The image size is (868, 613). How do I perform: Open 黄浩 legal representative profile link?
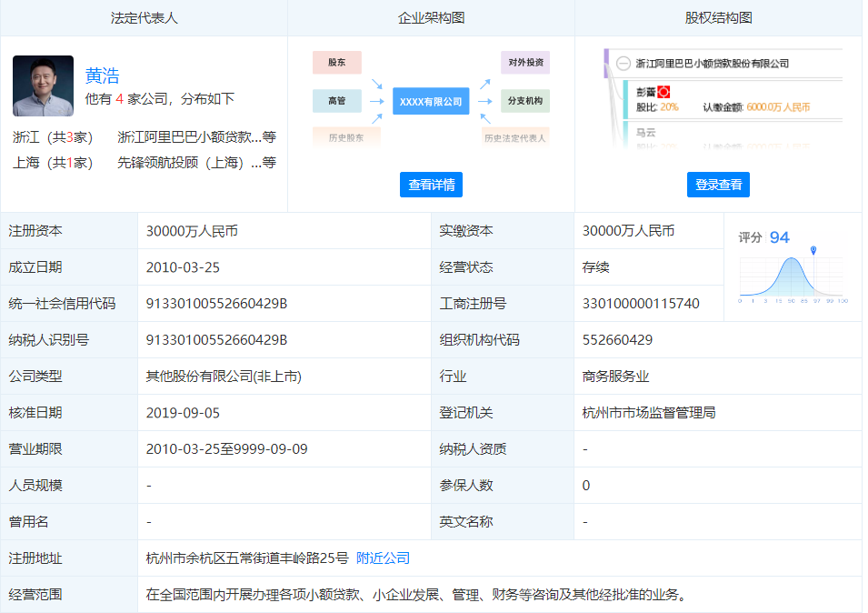(x=103, y=75)
